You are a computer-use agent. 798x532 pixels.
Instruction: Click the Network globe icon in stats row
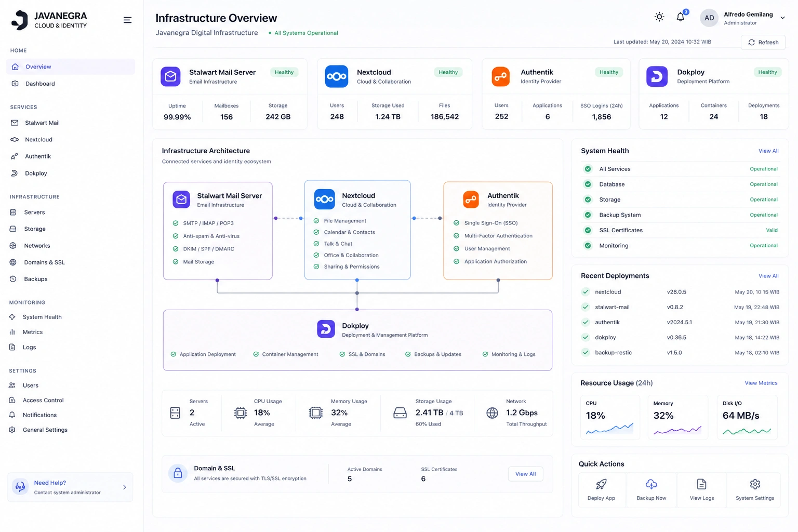coord(493,413)
